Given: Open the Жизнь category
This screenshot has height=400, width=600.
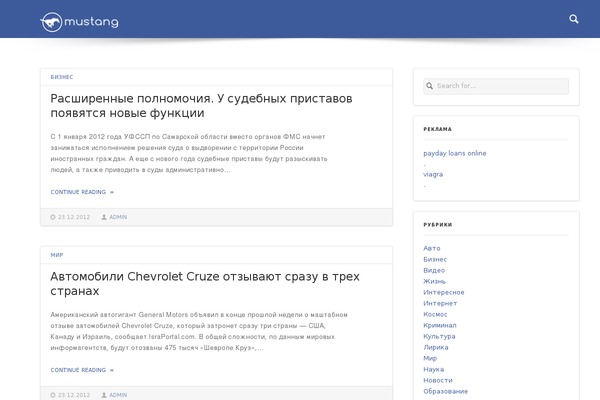Looking at the screenshot, I should tap(434, 281).
